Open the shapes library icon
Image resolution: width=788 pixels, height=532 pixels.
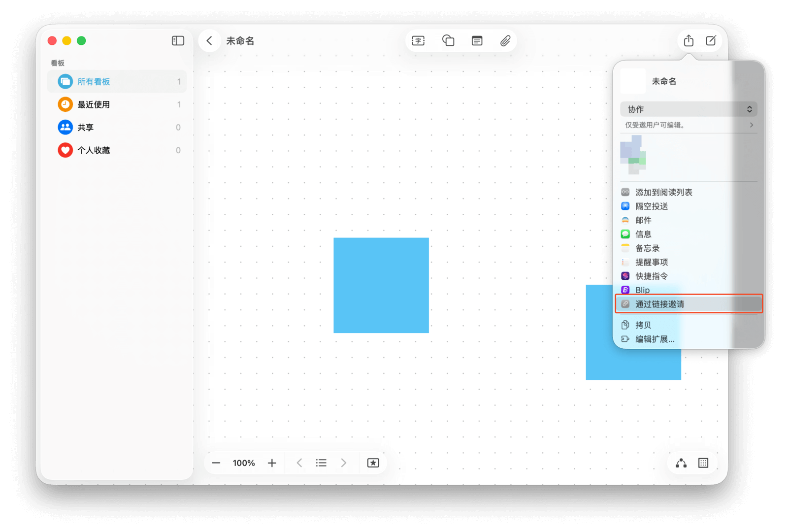pos(448,41)
